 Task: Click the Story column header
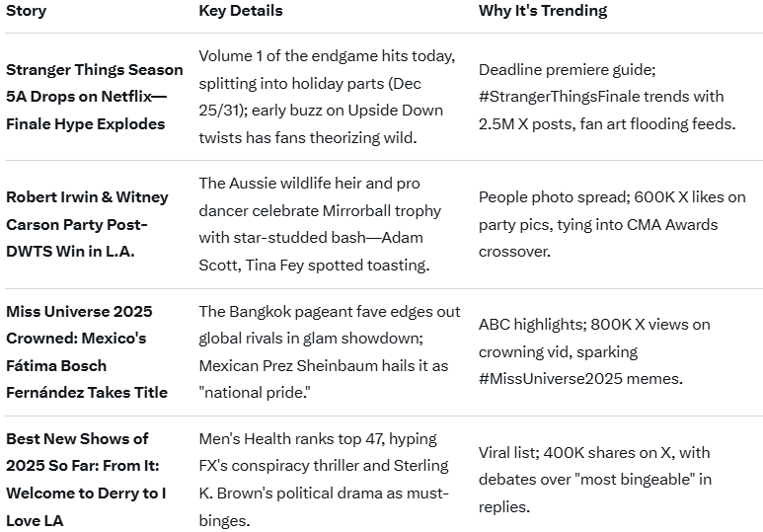coord(26,11)
